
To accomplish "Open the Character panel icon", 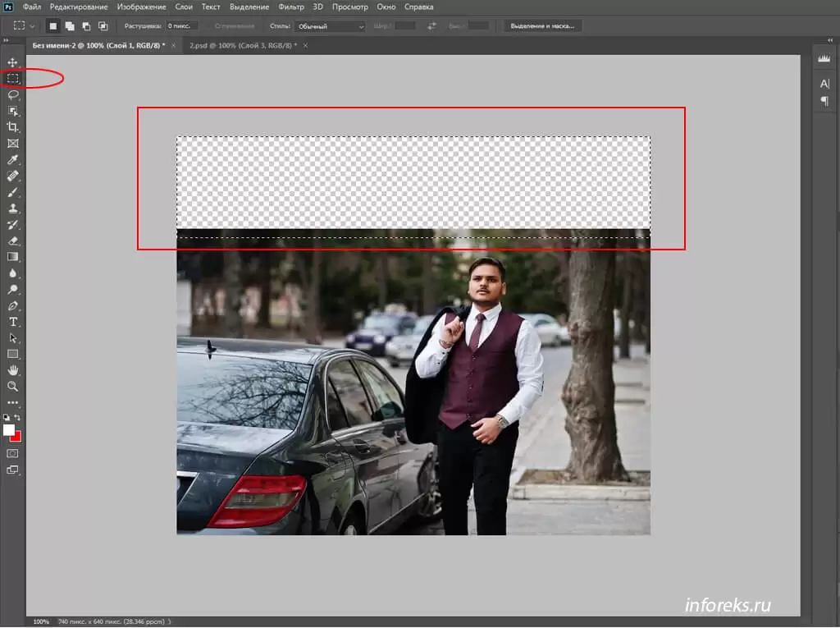I will (x=824, y=84).
